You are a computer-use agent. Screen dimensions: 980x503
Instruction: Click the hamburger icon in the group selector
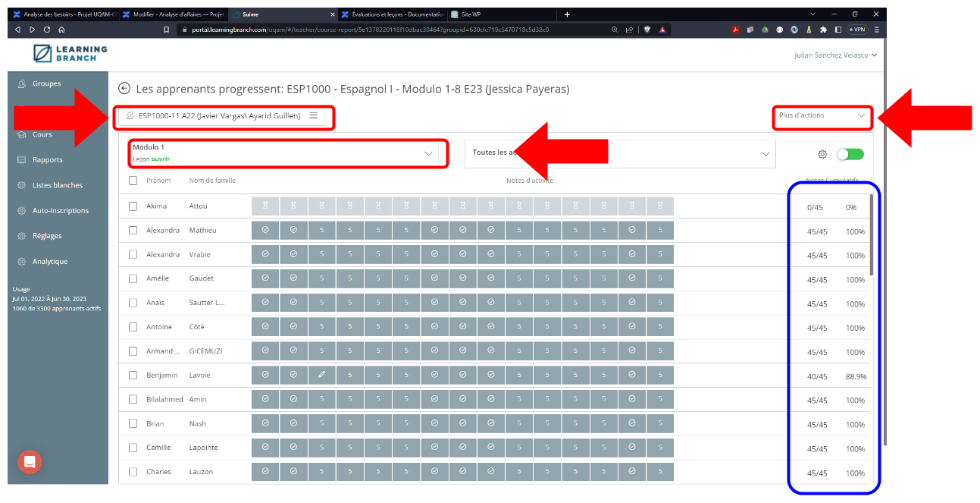point(314,116)
